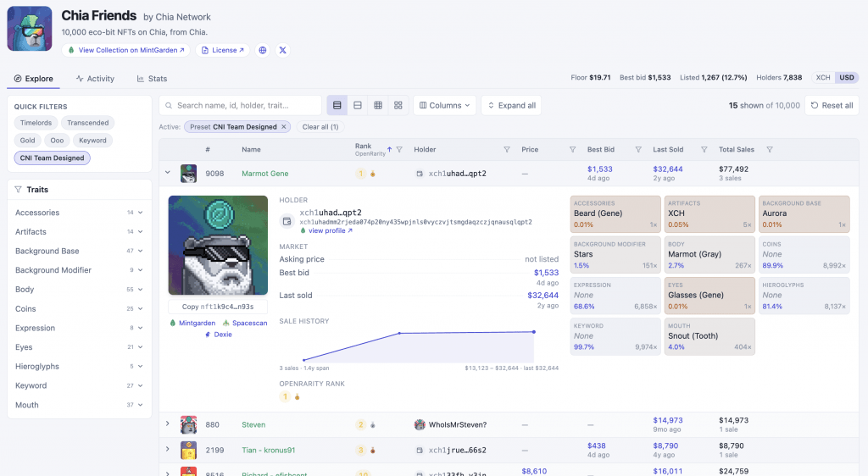Open the holder's view profile link
Image resolution: width=868 pixels, height=476 pixels.
point(326,230)
